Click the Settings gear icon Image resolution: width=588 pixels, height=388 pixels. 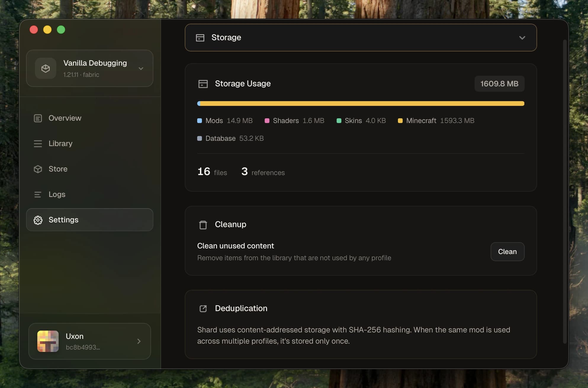(38, 220)
